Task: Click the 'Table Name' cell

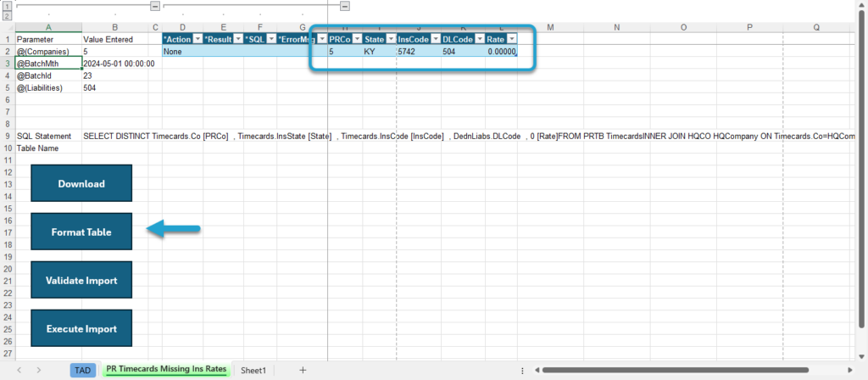Action: [x=48, y=148]
